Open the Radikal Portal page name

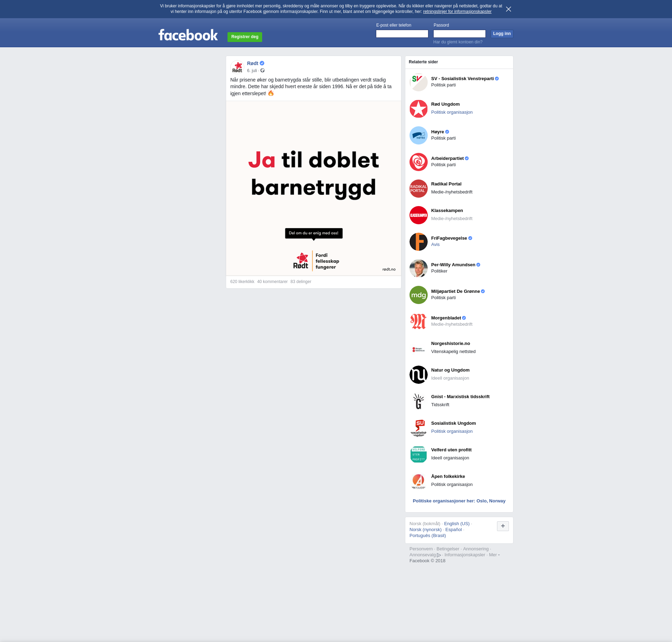(x=446, y=184)
